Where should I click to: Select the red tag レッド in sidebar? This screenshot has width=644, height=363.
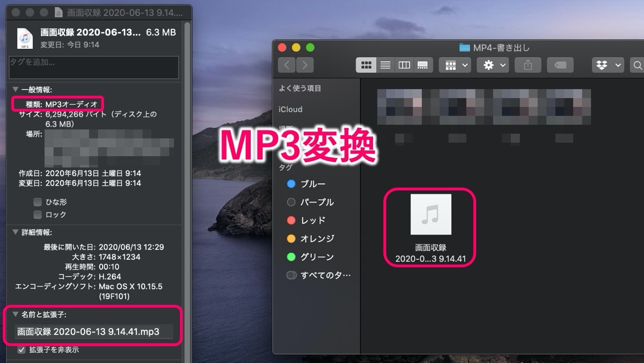click(306, 220)
